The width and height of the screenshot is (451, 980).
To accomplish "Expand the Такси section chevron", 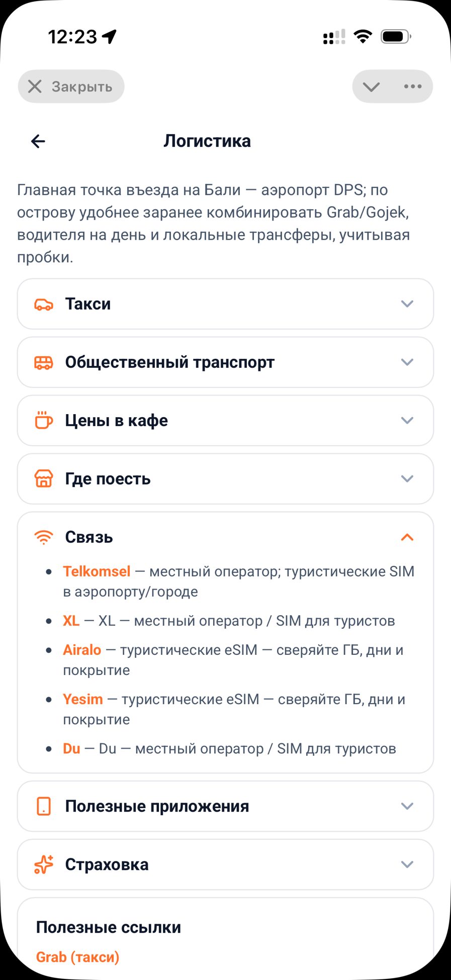I will tap(407, 304).
